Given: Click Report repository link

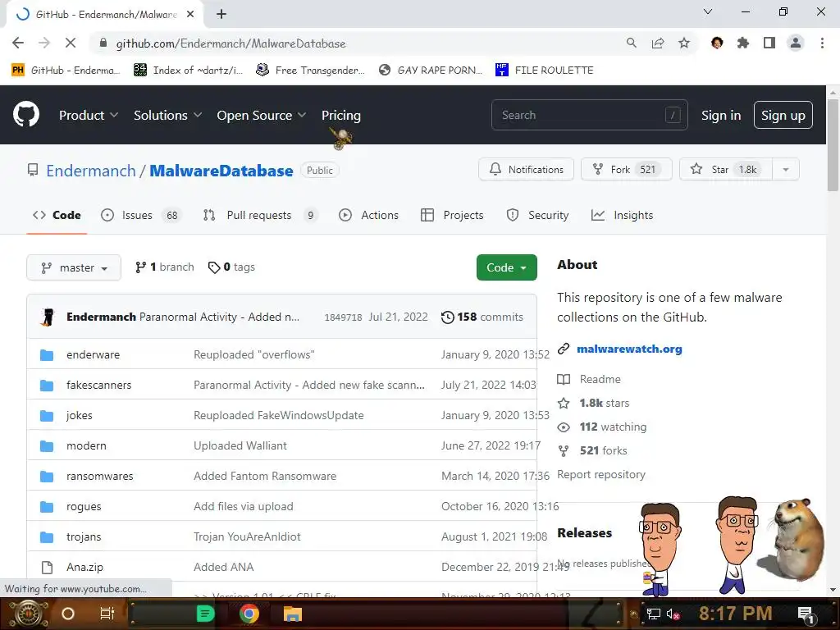Looking at the screenshot, I should 601,475.
